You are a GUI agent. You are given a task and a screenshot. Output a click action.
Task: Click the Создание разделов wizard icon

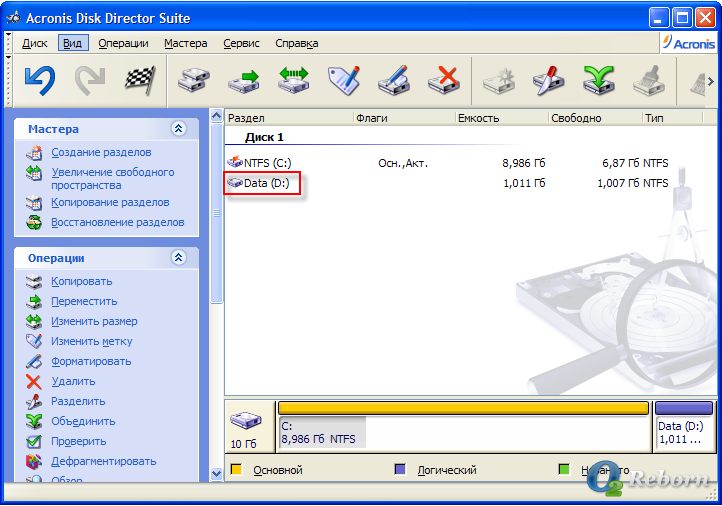[x=34, y=152]
